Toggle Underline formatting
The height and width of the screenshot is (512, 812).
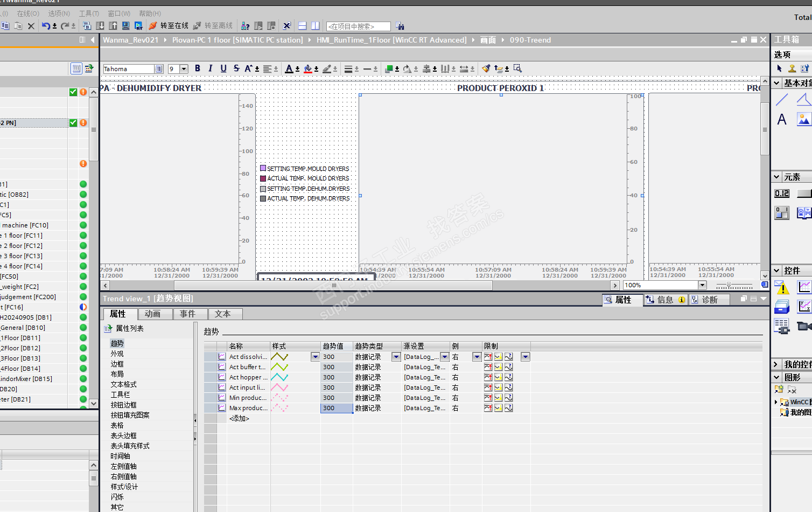223,68
